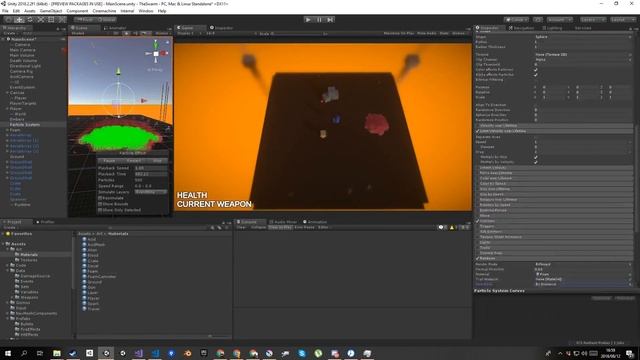Toggle Clear on Play in Console

tap(280, 227)
